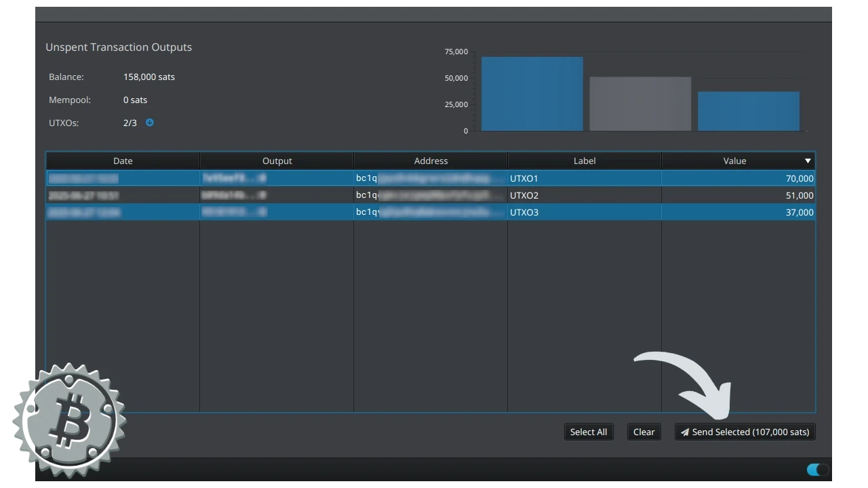Sort by the Value column arrow

[808, 161]
